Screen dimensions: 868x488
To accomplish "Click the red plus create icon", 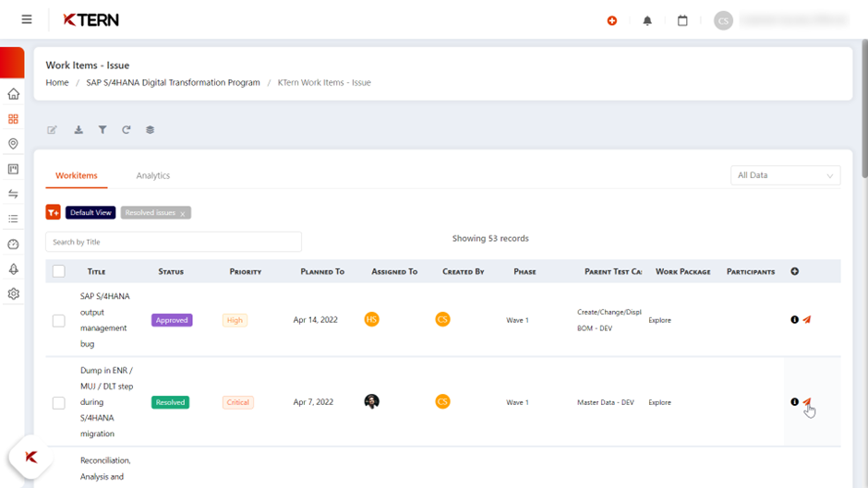I will point(611,20).
